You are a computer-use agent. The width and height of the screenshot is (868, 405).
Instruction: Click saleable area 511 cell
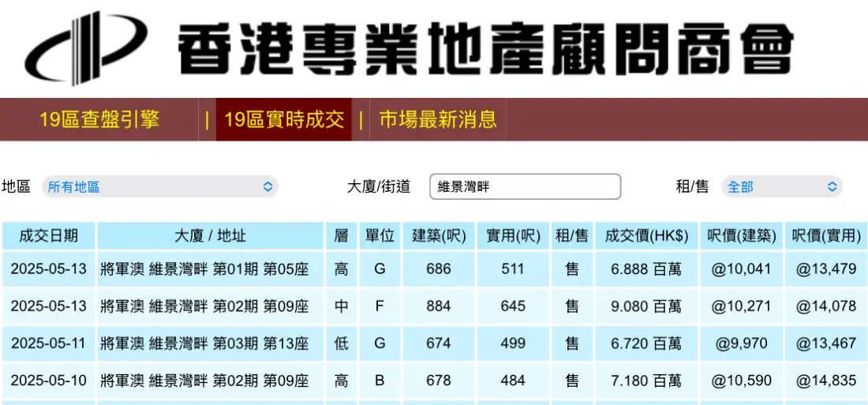[x=513, y=270]
